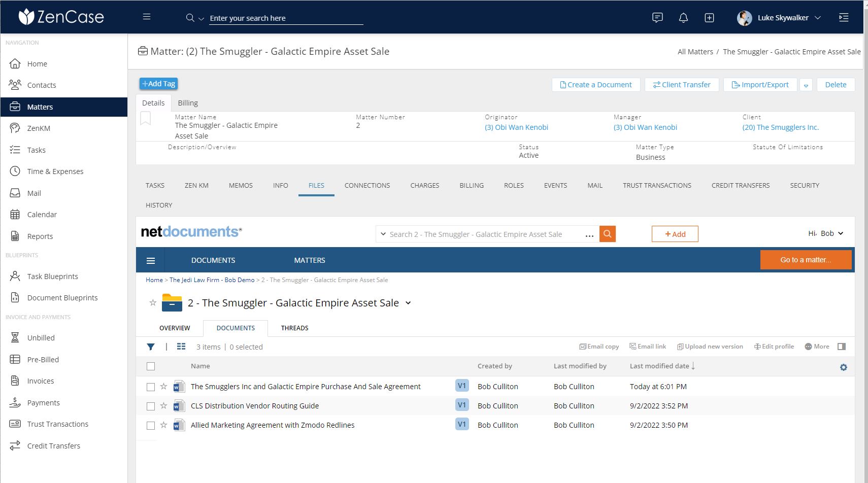Expand the folder name chevron dropdown
Screen dimensions: 868x483
(409, 303)
